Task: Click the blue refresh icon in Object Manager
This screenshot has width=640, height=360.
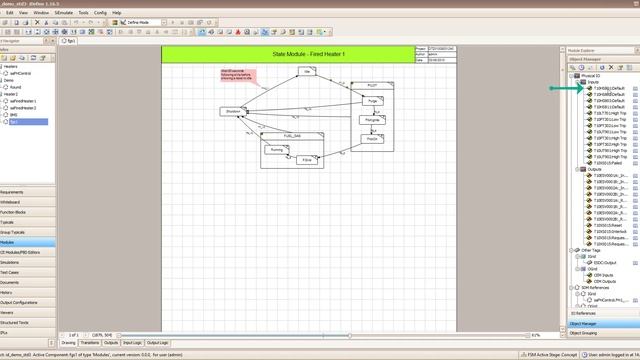Action: pyautogui.click(x=602, y=67)
